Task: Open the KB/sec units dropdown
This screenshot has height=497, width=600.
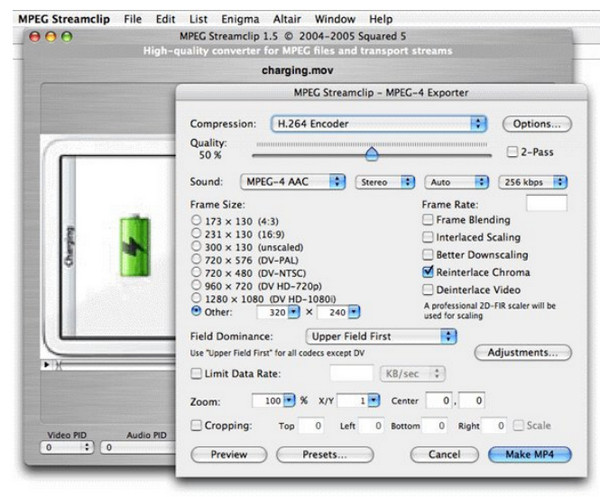Action: coord(412,374)
